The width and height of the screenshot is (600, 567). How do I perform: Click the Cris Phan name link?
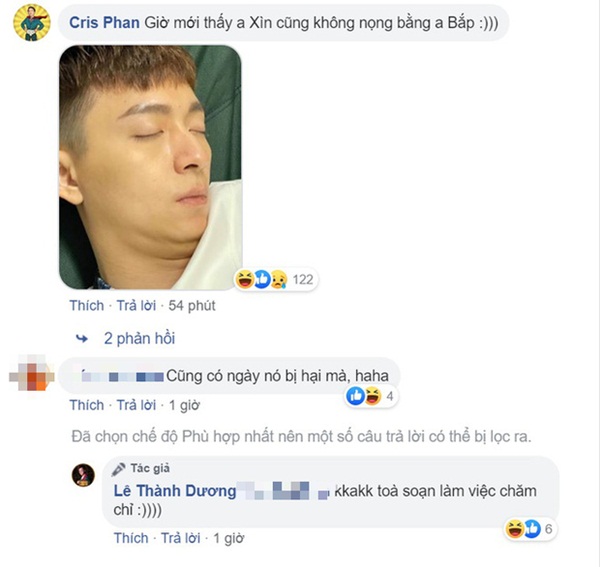104,23
